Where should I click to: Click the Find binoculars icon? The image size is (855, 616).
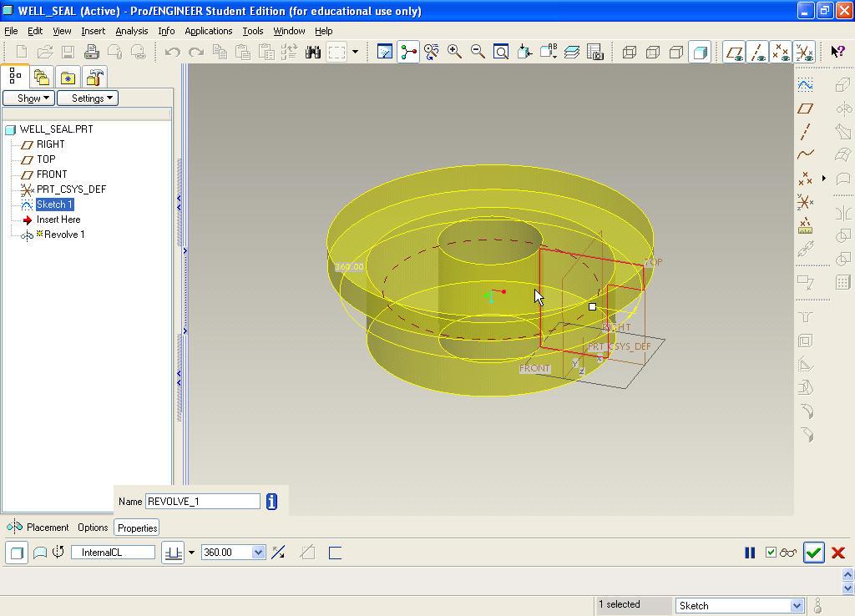coord(313,52)
